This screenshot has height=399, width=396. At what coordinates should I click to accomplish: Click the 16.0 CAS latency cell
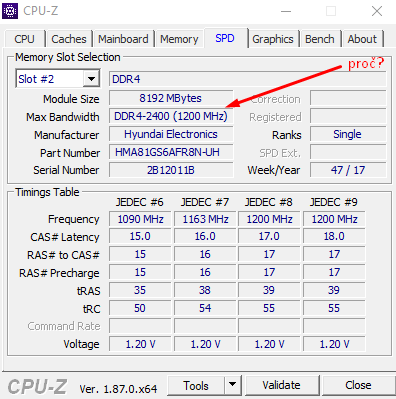pyautogui.click(x=205, y=237)
